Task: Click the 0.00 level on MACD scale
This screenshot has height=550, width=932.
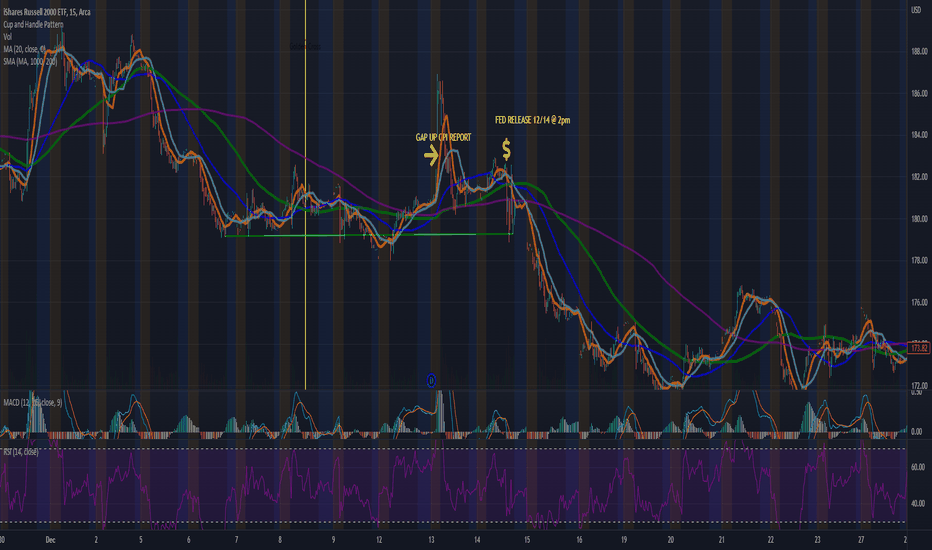Action: pos(917,432)
